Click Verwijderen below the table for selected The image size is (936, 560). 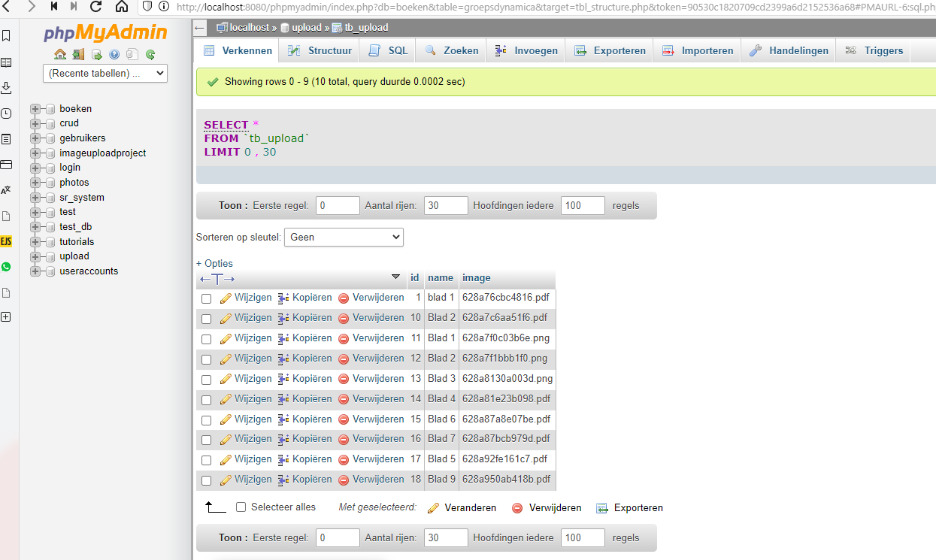point(547,508)
